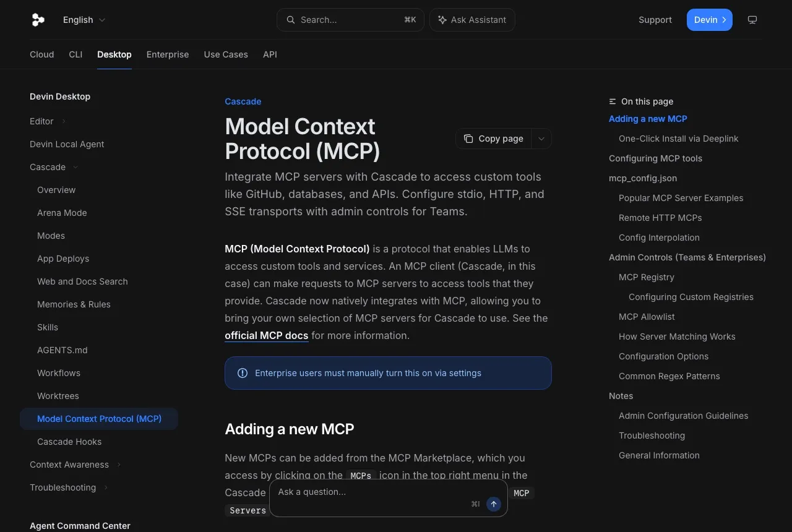The height and width of the screenshot is (532, 792).
Task: Jump to Troubleshooting in page outline
Action: tap(652, 435)
